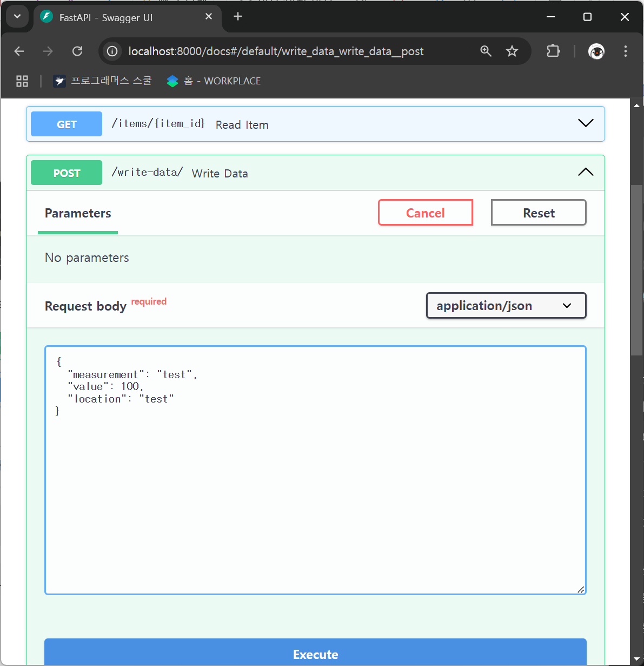Click the red 'required' label
This screenshot has height=666, width=644.
click(149, 301)
